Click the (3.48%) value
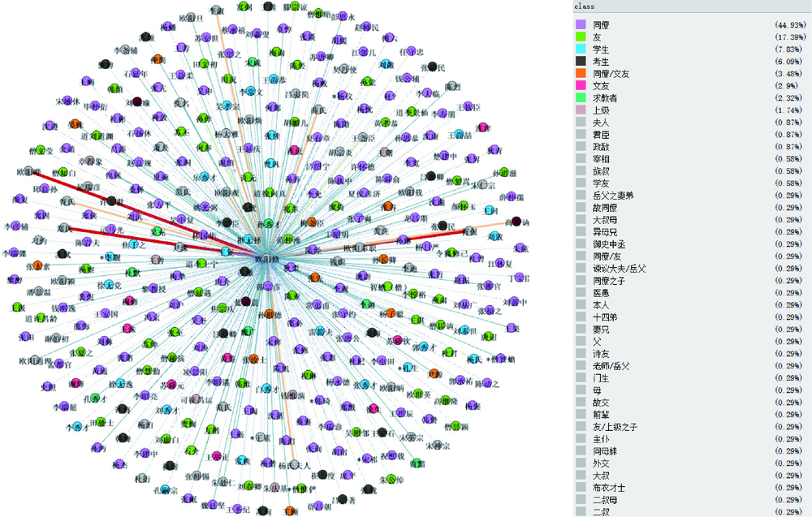This screenshot has width=812, height=517. (790, 74)
